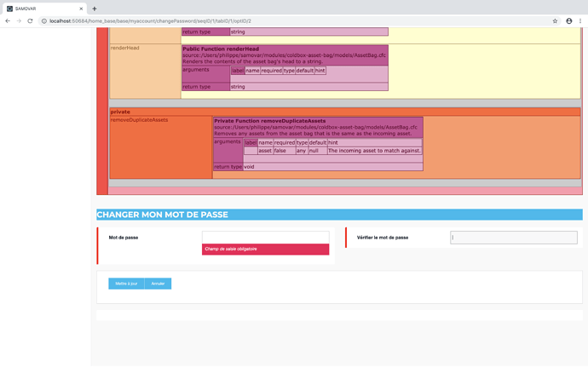588x367 pixels.
Task: Click the 'Private Function removeDuplicateAssets' heading
Action: click(269, 121)
